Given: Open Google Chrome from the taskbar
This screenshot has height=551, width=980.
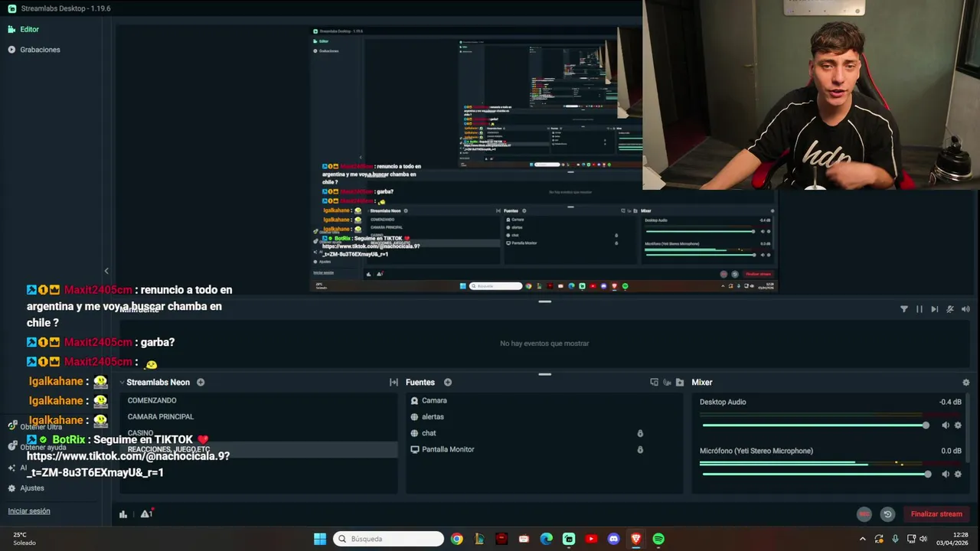Looking at the screenshot, I should 457,539.
